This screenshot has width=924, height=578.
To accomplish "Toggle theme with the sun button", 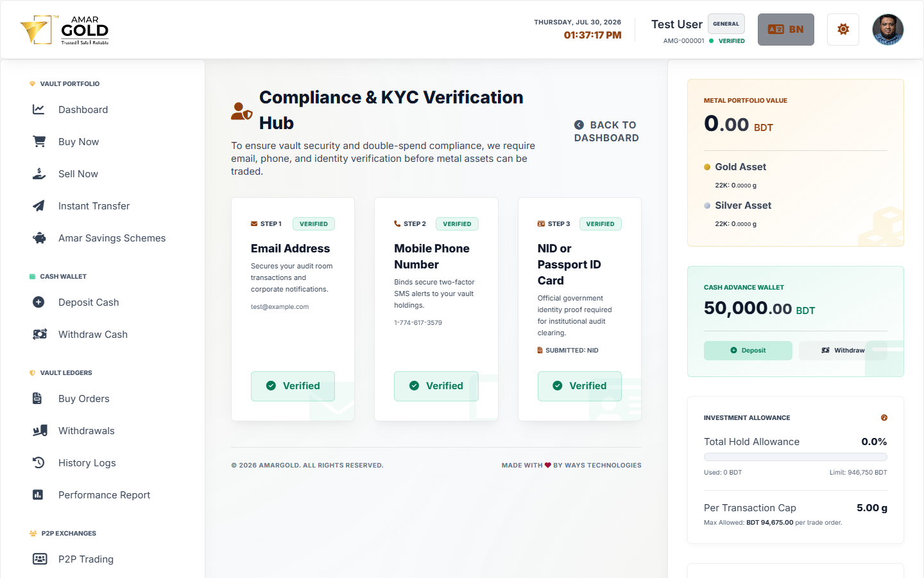I will coord(843,30).
